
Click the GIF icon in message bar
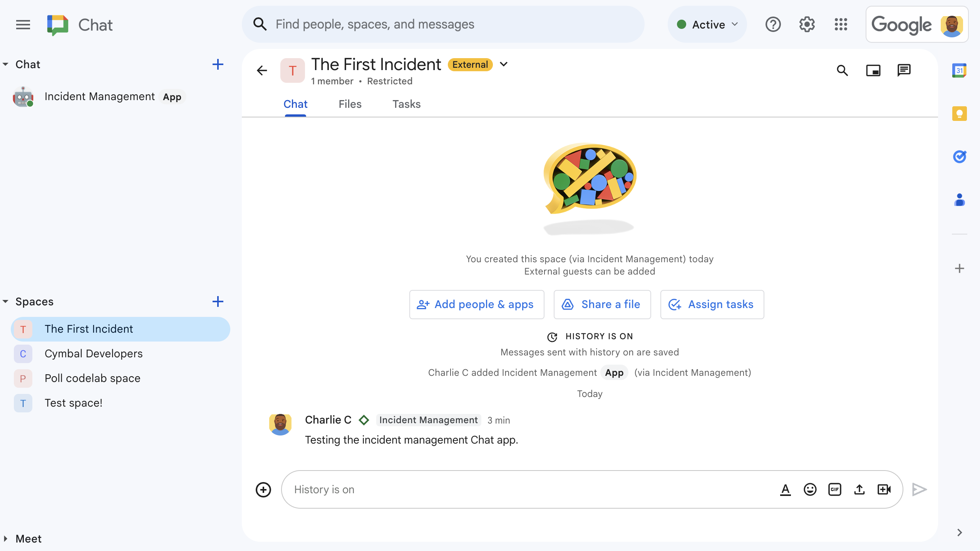pos(834,489)
